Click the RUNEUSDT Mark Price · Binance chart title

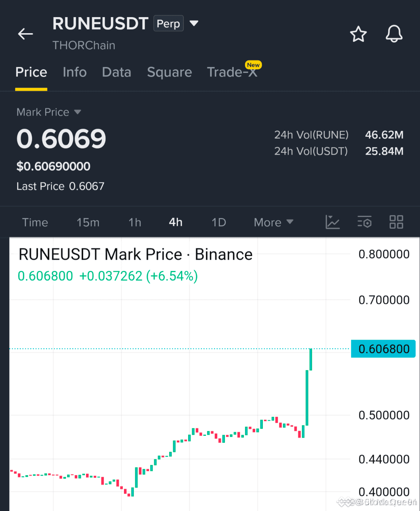(x=136, y=254)
